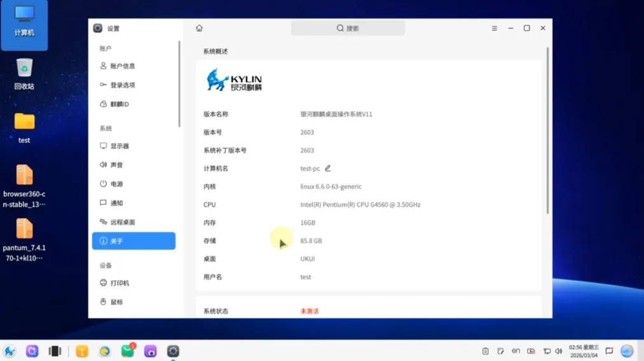Open 打印机 printer settings
The height and width of the screenshot is (361, 644).
click(134, 283)
